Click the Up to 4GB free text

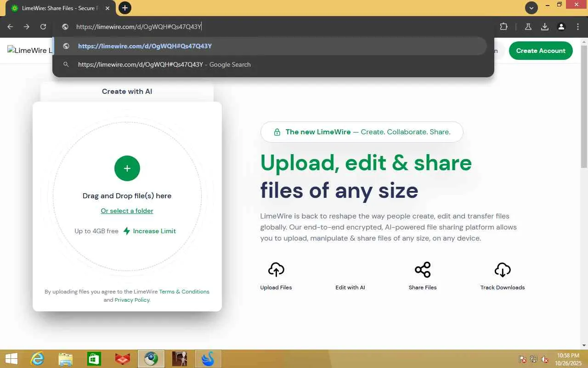(96, 231)
